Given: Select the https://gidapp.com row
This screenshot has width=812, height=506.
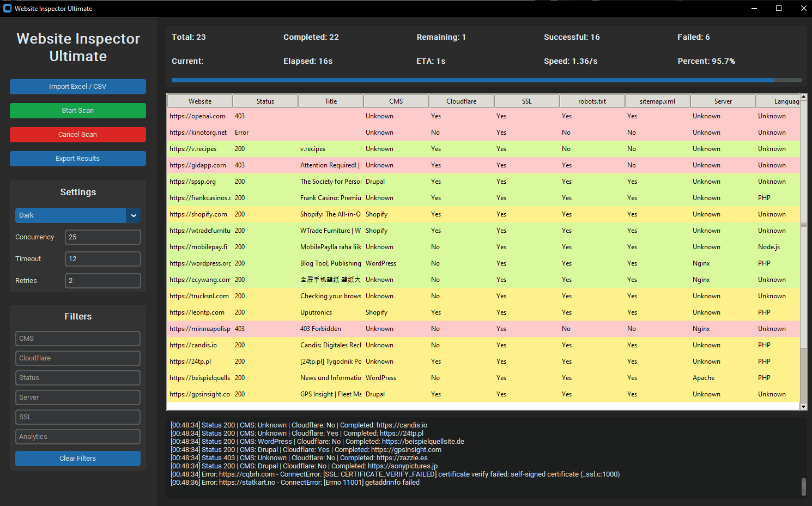Looking at the screenshot, I should point(483,165).
